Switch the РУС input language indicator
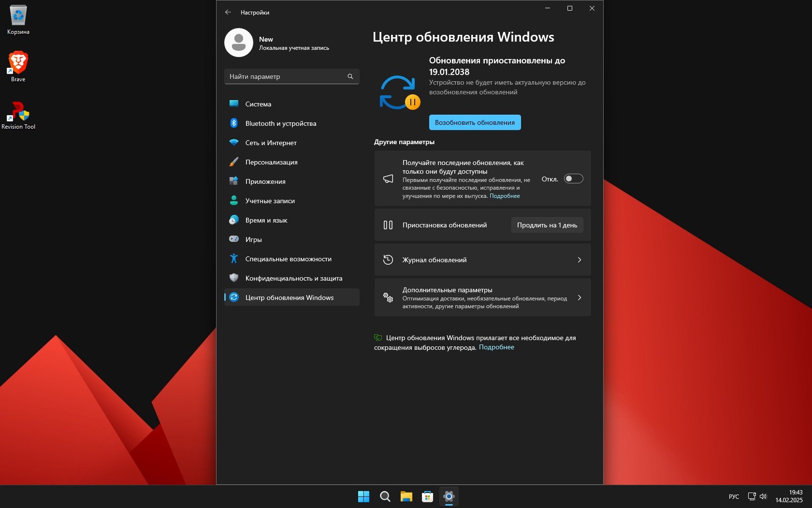Screen dimensions: 812x508 point(734,496)
